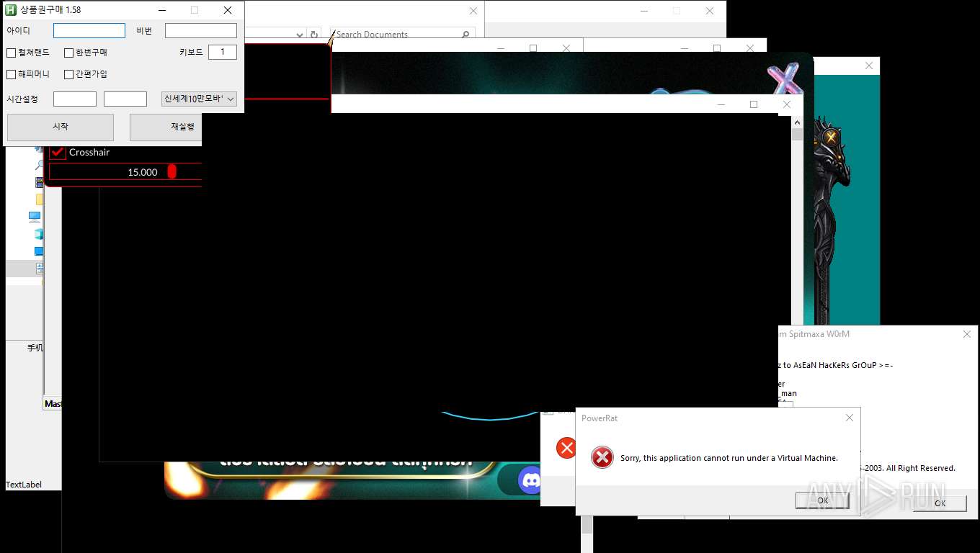The image size is (980, 553).
Task: Click OK in the Spitmaxa W0rM window
Action: pos(940,503)
